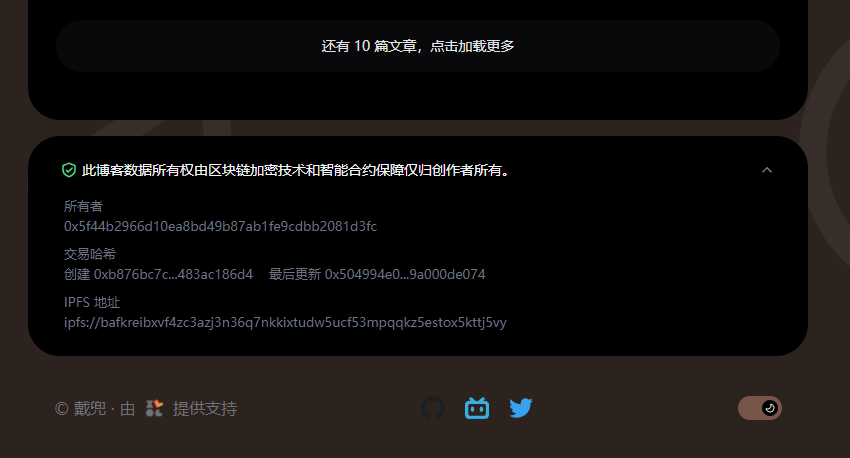The image size is (850, 458).
Task: Click the 所有者 label
Action: 83,207
